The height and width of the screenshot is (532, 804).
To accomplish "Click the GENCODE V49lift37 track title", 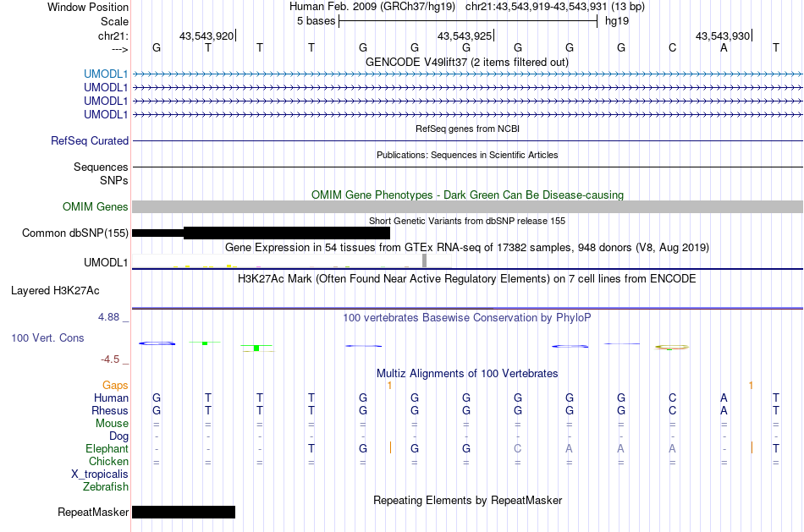I will pyautogui.click(x=466, y=62).
